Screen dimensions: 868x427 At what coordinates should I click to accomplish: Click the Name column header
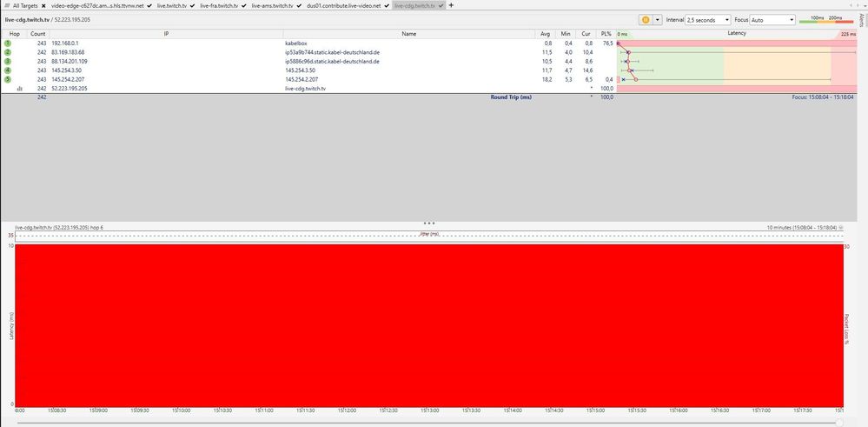[408, 34]
